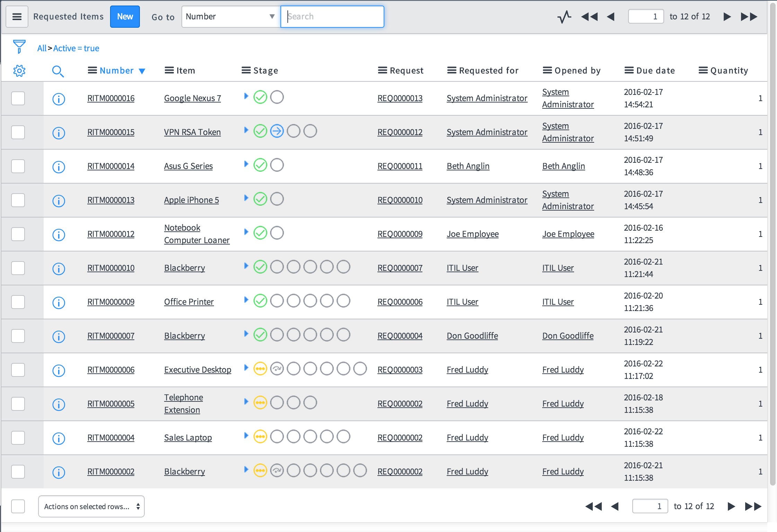The height and width of the screenshot is (532, 777).
Task: Open the Number column header menu
Action: pyautogui.click(x=92, y=71)
